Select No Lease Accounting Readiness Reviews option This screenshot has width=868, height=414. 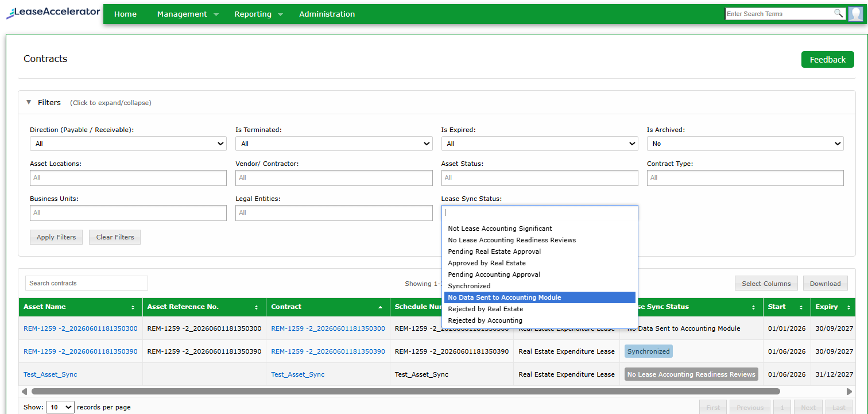point(540,240)
